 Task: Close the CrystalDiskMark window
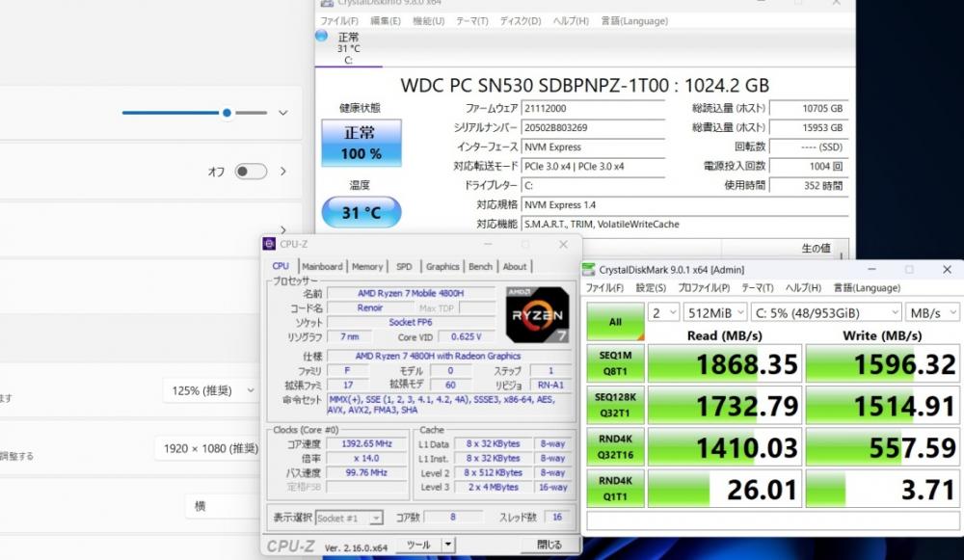[x=947, y=269]
